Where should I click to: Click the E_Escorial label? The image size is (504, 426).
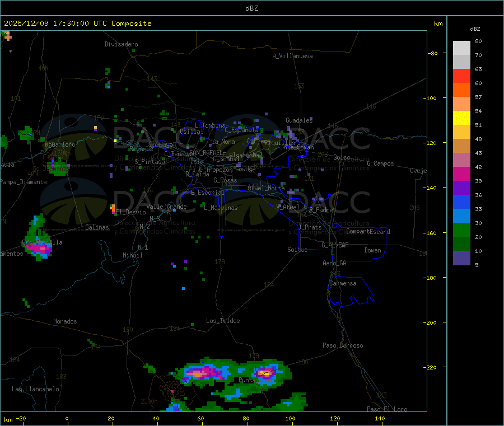(208, 193)
